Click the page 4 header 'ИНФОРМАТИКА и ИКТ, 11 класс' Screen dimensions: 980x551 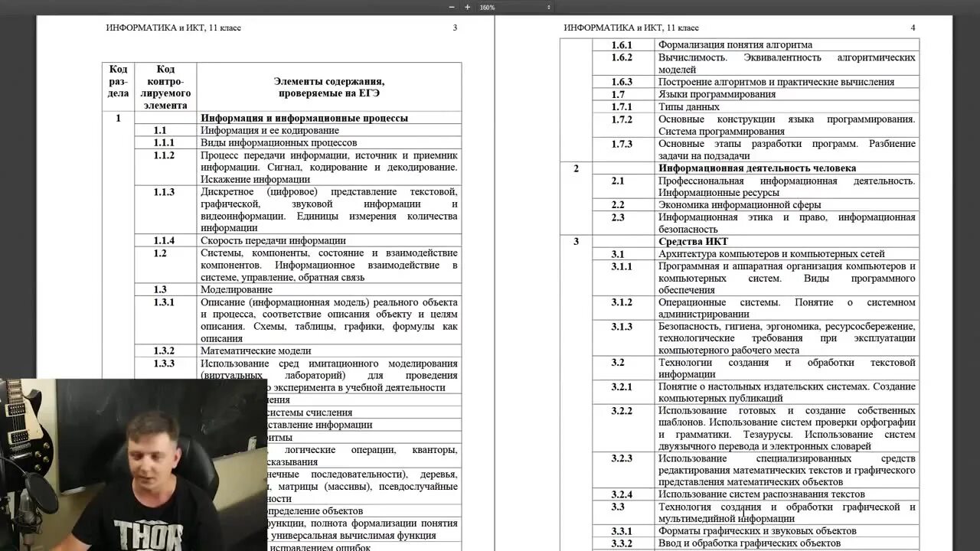[631, 28]
